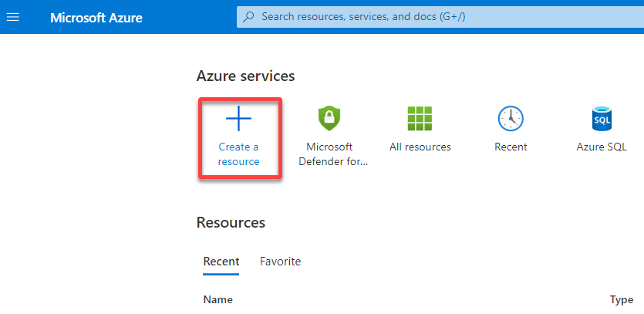Open the All resources grid icon
The image size is (644, 314).
click(x=420, y=118)
